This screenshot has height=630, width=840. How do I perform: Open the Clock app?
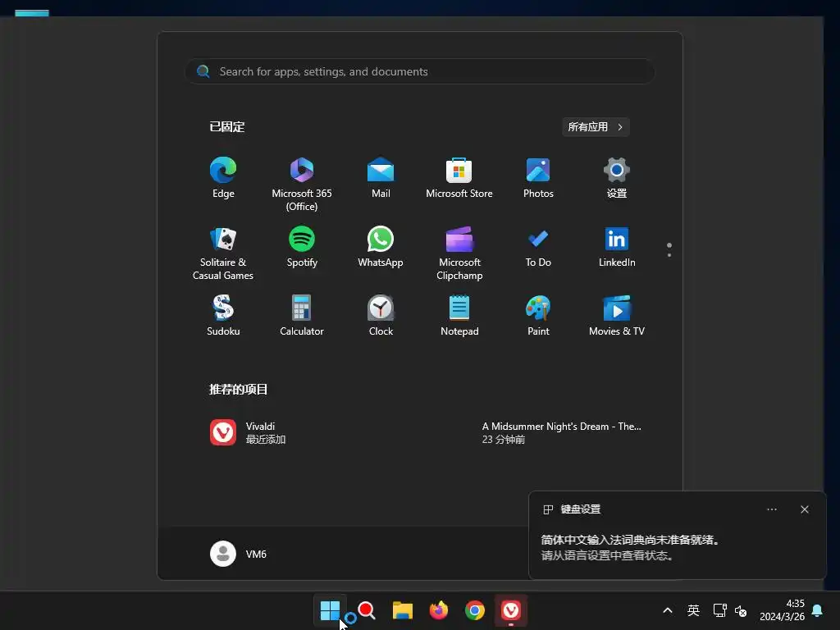pyautogui.click(x=381, y=316)
